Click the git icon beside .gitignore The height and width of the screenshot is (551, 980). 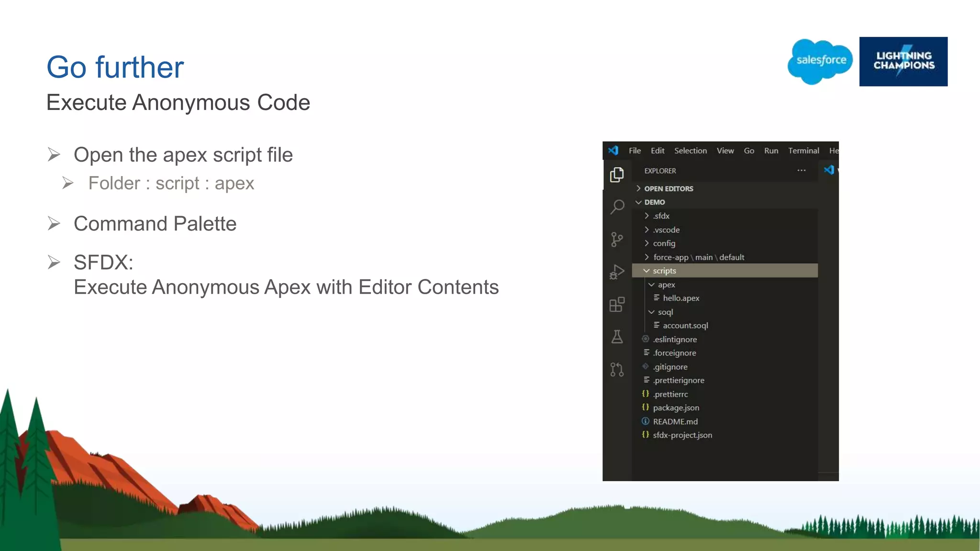tap(646, 366)
